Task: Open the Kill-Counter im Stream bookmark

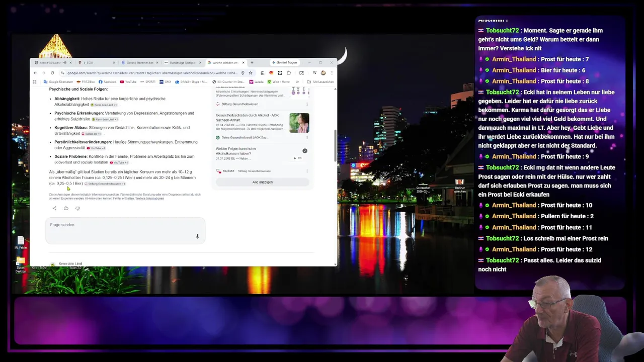Action: pyautogui.click(x=228, y=81)
